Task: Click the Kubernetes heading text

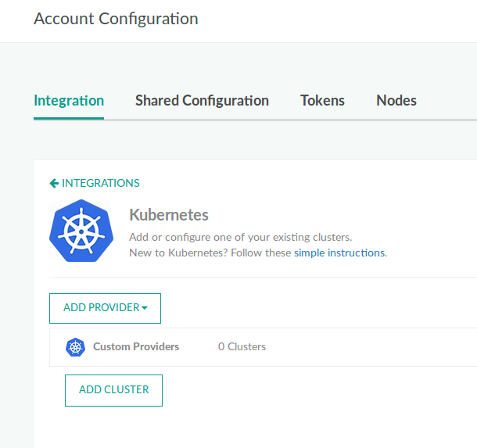Action: click(x=168, y=214)
